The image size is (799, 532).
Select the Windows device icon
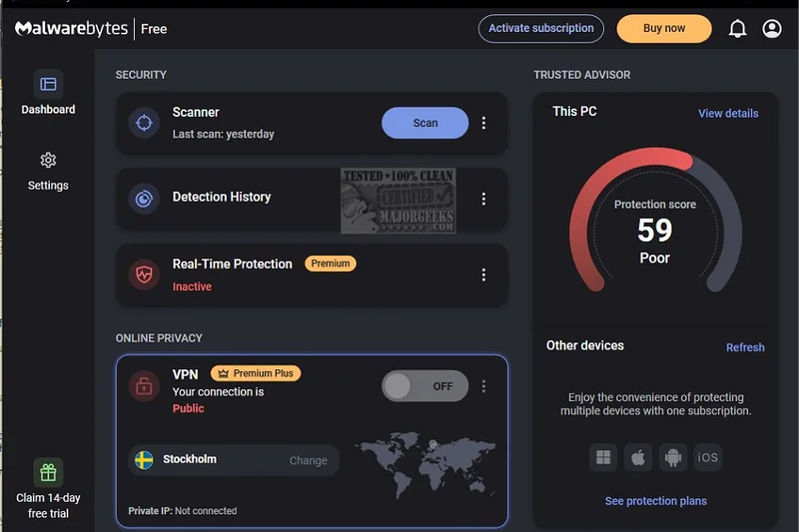tap(603, 457)
